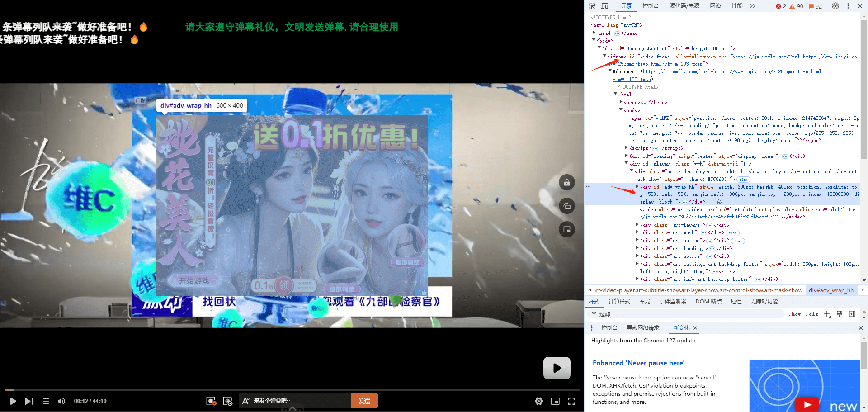Expand the top-level head element
This screenshot has height=412, width=868.
[594, 33]
